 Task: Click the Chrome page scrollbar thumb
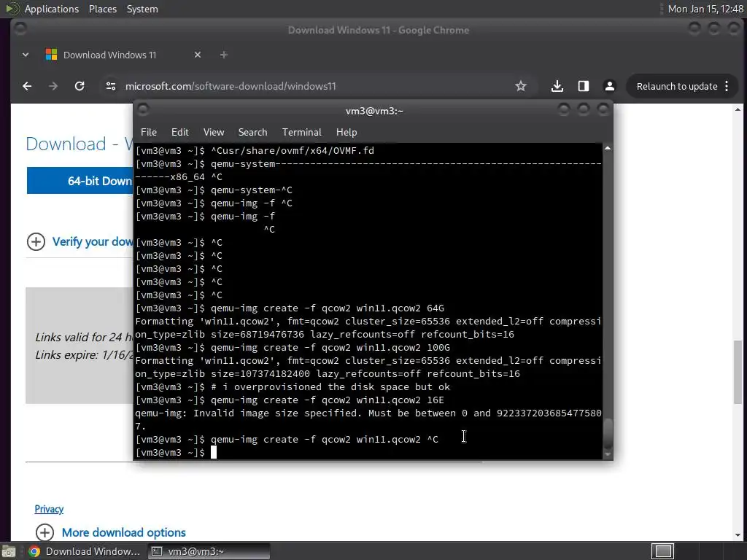[738, 371]
